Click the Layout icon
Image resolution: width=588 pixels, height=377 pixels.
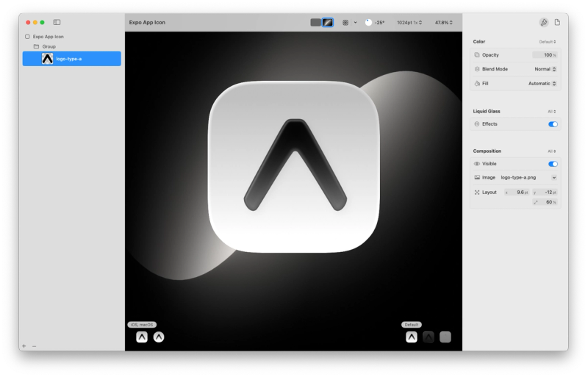click(x=477, y=192)
